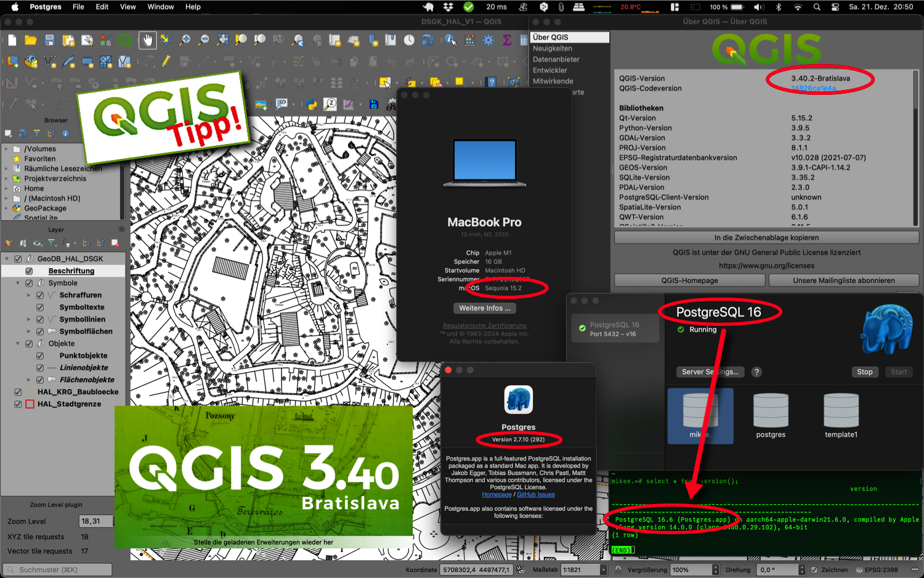Disable the Symboltexte checkbox
The width and height of the screenshot is (924, 578).
tap(39, 307)
